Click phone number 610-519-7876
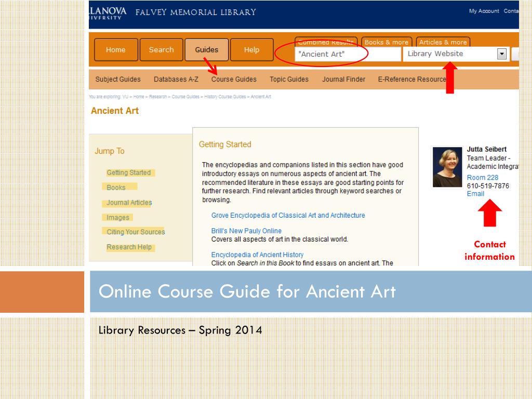 [x=488, y=186]
